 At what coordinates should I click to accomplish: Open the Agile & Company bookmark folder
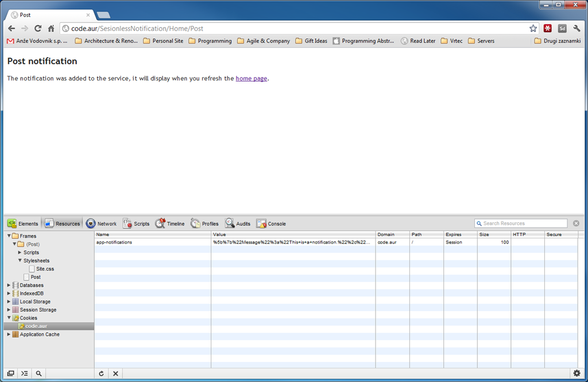click(264, 41)
